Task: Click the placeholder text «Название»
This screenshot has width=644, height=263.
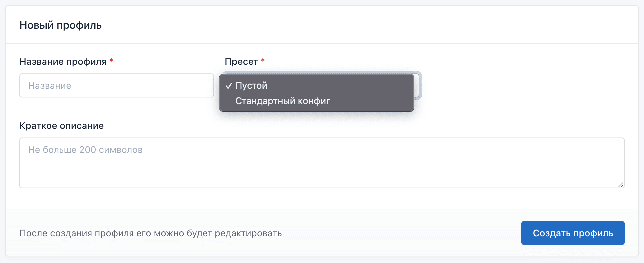Action: pos(50,85)
